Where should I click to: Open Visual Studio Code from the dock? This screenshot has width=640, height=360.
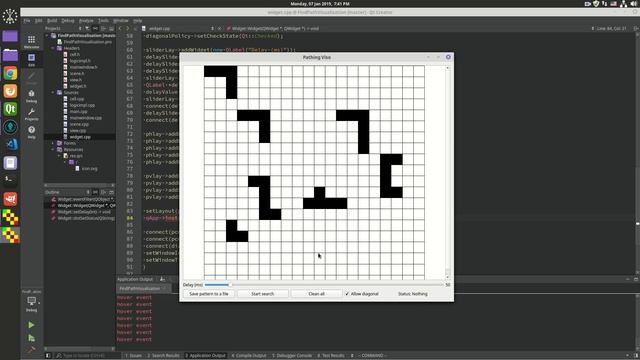click(x=10, y=144)
